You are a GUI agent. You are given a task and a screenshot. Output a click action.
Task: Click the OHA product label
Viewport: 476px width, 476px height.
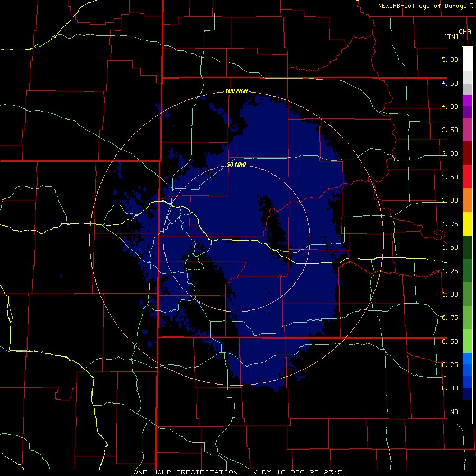(x=465, y=32)
